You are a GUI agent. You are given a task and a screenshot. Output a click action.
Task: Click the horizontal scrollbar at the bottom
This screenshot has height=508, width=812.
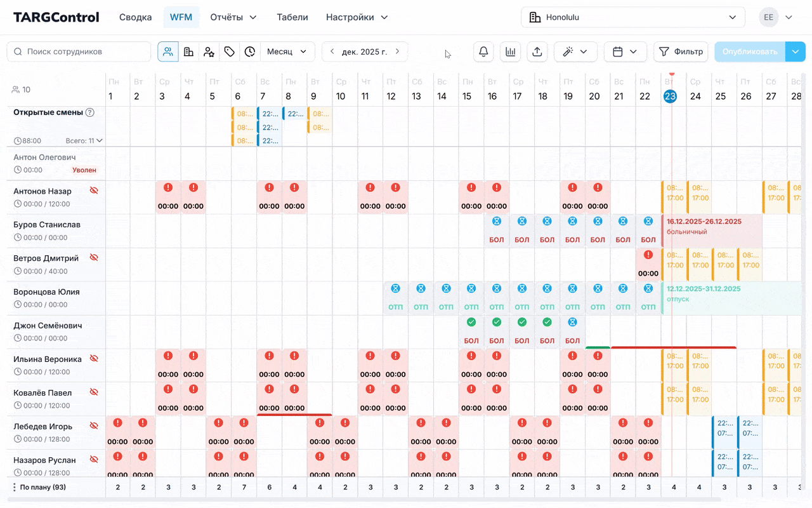click(406, 500)
